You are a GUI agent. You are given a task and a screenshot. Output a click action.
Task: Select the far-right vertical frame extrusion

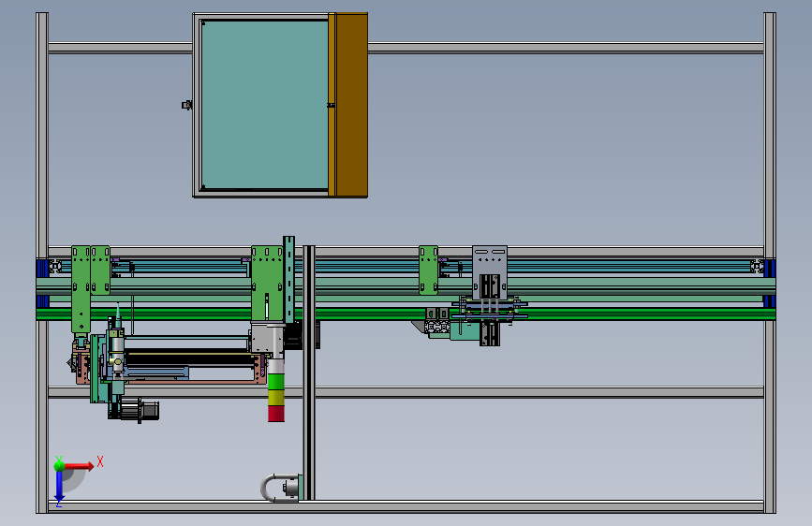770,263
